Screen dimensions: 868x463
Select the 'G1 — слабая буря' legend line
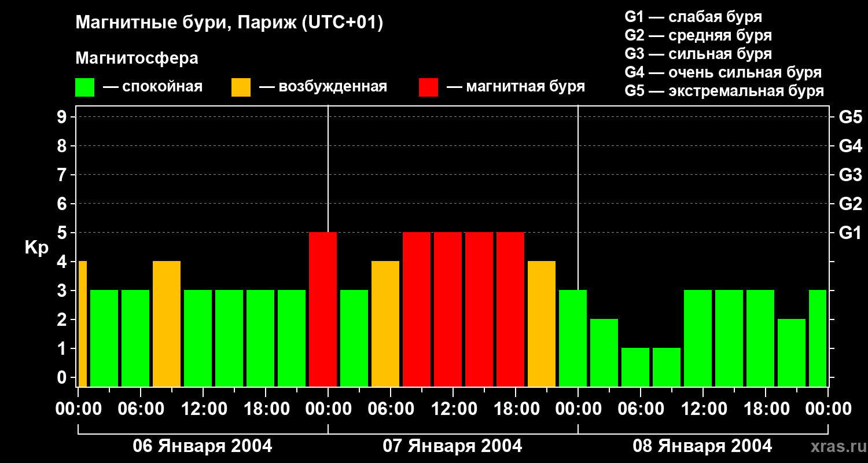(x=693, y=17)
